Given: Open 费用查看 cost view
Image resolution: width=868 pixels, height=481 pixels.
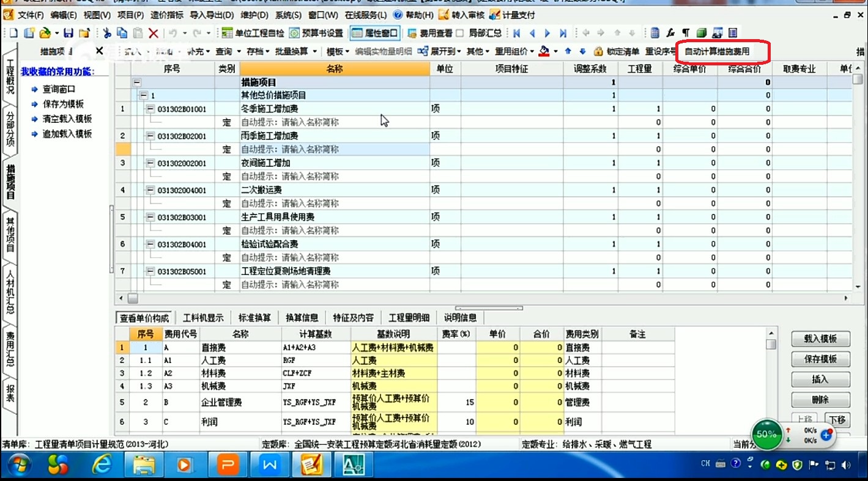Looking at the screenshot, I should 430,33.
